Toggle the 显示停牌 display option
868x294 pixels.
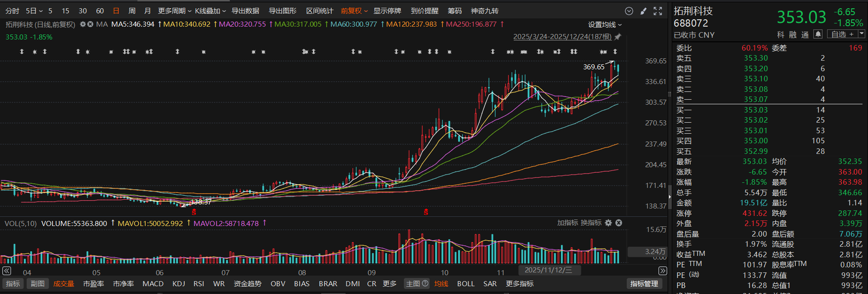(x=387, y=11)
